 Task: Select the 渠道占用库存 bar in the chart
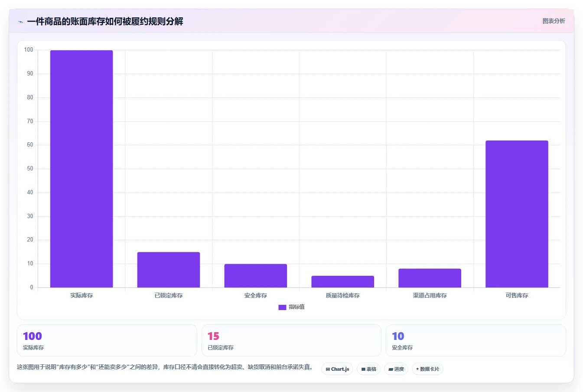click(430, 278)
